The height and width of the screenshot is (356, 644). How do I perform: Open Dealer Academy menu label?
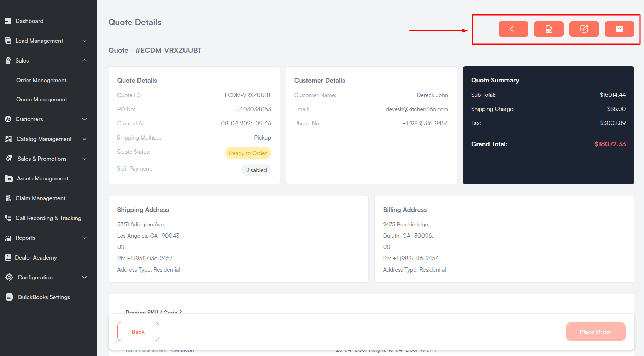pos(36,257)
